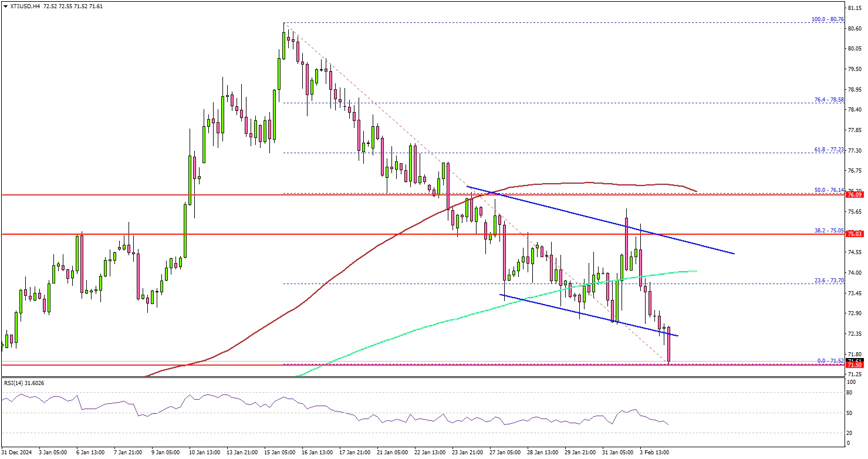This screenshot has height=459, width=868.
Task: Click the red 71.50 price tag
Action: [x=855, y=365]
